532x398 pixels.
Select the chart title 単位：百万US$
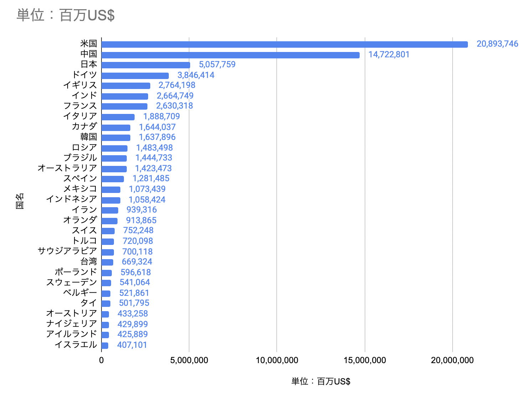coord(66,15)
